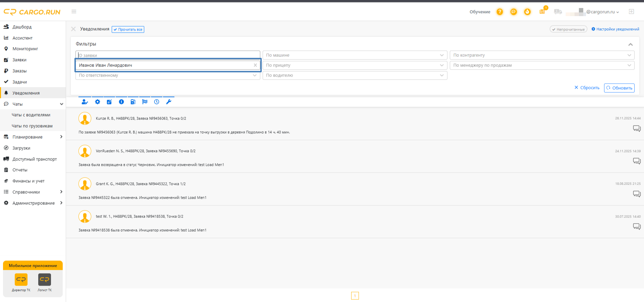This screenshot has height=302, width=644.
Task: Click the orange flame icon in header
Action: click(527, 12)
